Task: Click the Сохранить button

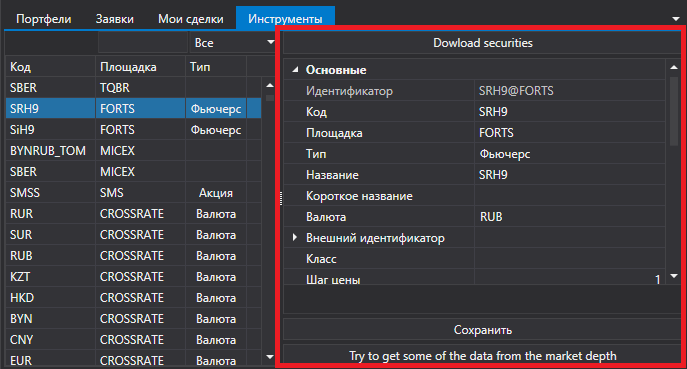Action: click(x=482, y=330)
